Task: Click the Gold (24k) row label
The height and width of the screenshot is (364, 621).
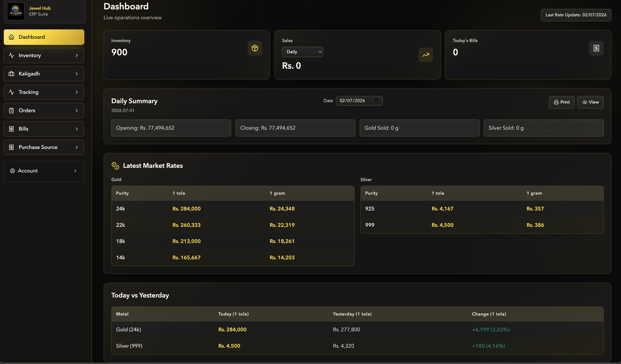Action: point(128,329)
